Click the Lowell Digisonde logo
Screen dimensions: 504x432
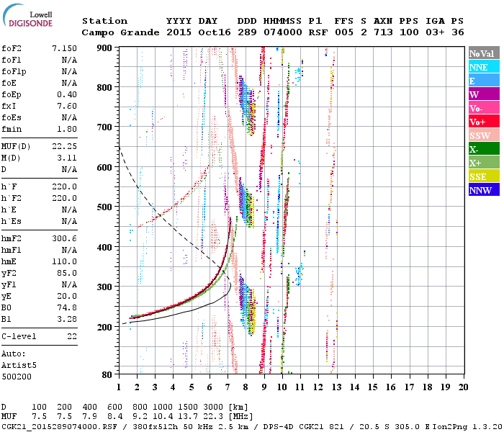[x=27, y=15]
